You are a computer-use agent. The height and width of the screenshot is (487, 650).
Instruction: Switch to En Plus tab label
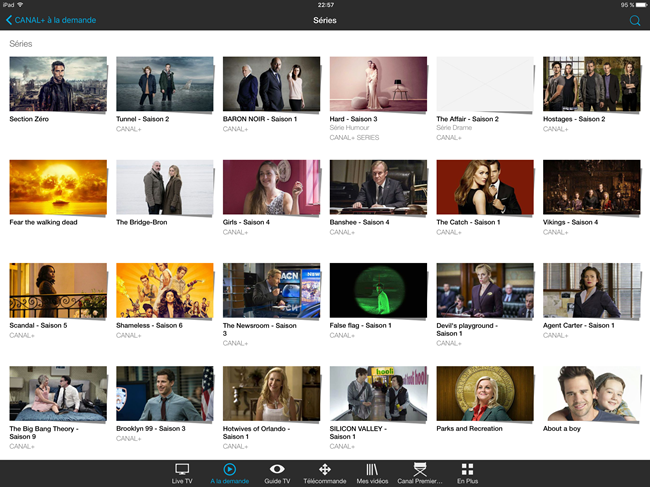pos(467,481)
